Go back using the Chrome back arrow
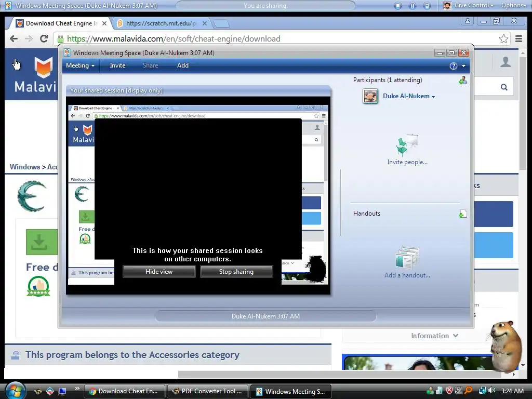This screenshot has height=399, width=532. coord(14,38)
